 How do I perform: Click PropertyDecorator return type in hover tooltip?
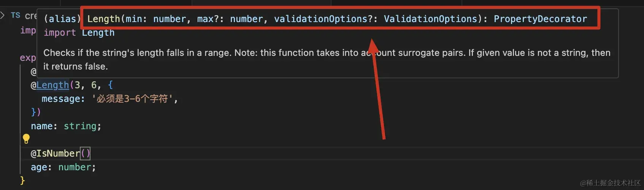pos(540,19)
